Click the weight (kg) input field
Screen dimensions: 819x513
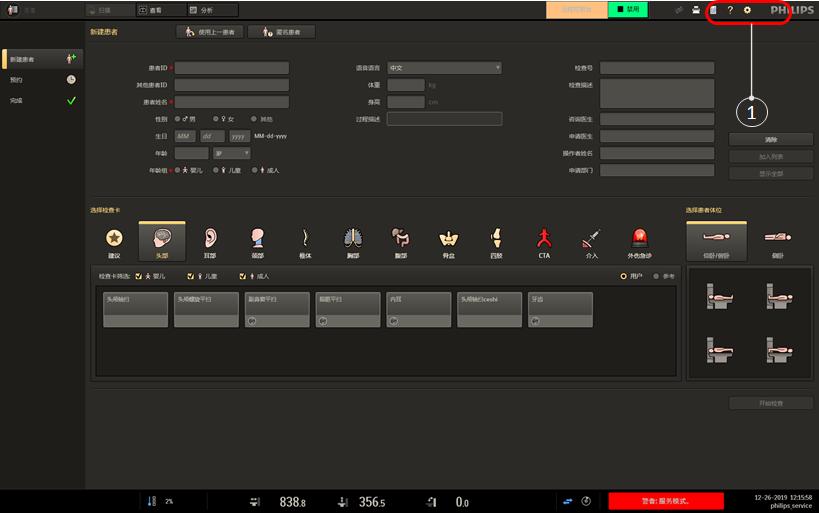[x=406, y=85]
